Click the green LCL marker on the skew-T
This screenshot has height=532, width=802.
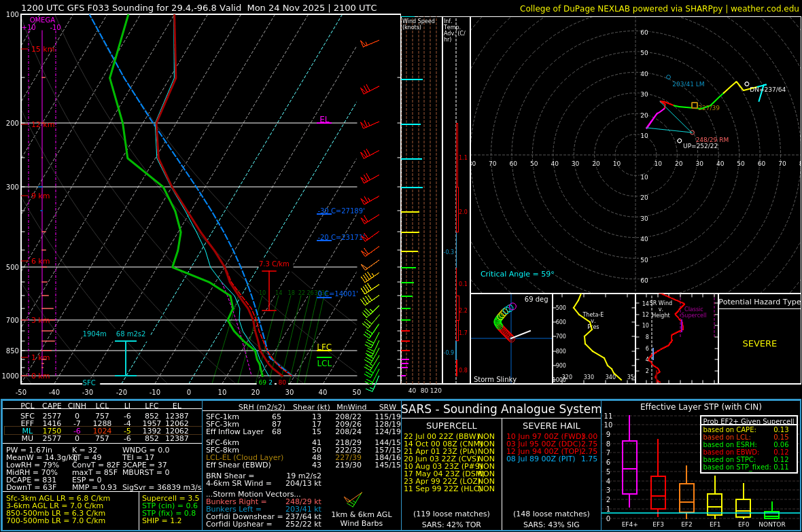324,363
